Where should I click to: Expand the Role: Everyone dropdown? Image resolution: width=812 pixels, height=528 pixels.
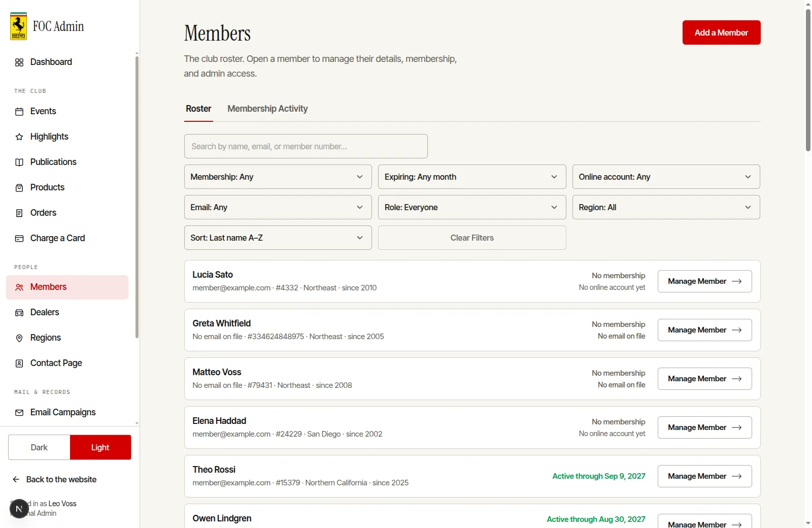click(x=472, y=207)
